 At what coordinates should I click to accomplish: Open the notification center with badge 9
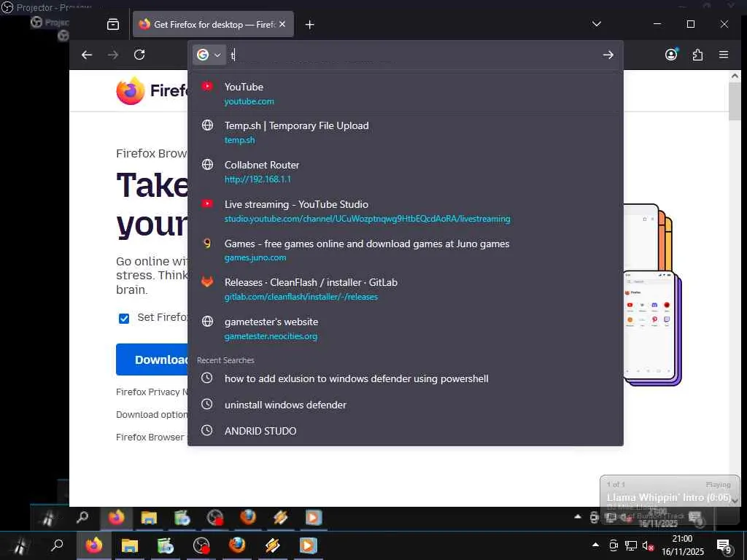pos(724,546)
